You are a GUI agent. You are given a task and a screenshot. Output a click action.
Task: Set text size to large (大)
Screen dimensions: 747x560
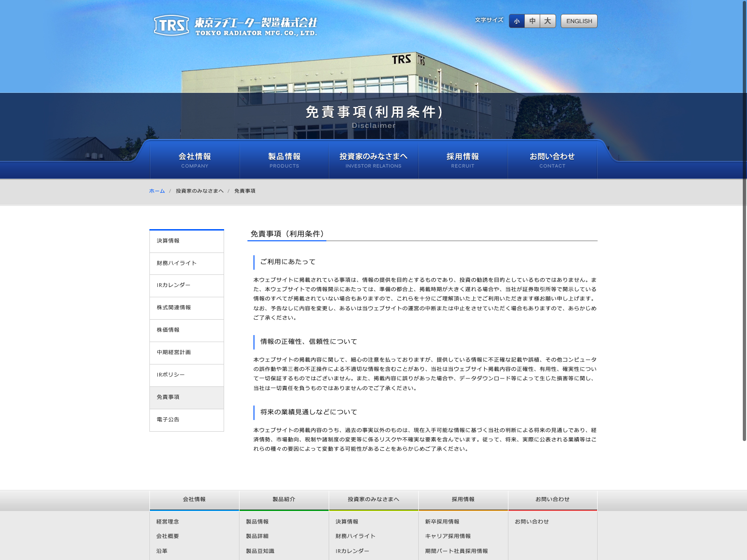(548, 21)
